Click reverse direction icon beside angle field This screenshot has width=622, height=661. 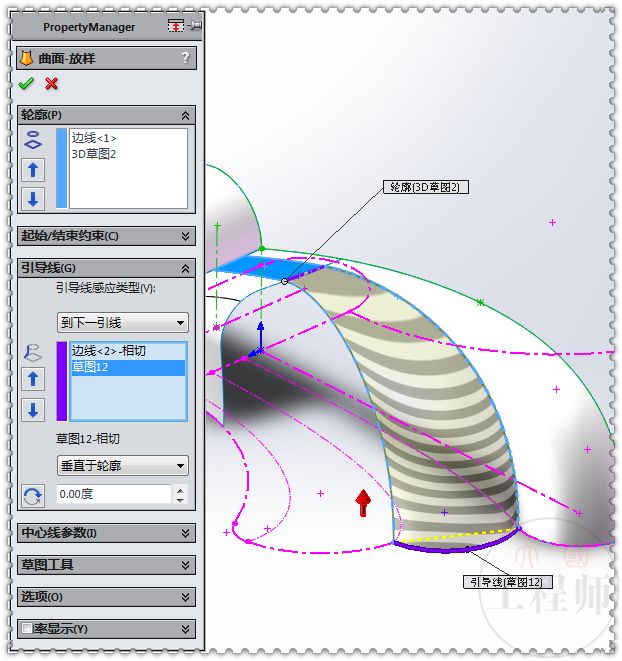pos(33,496)
